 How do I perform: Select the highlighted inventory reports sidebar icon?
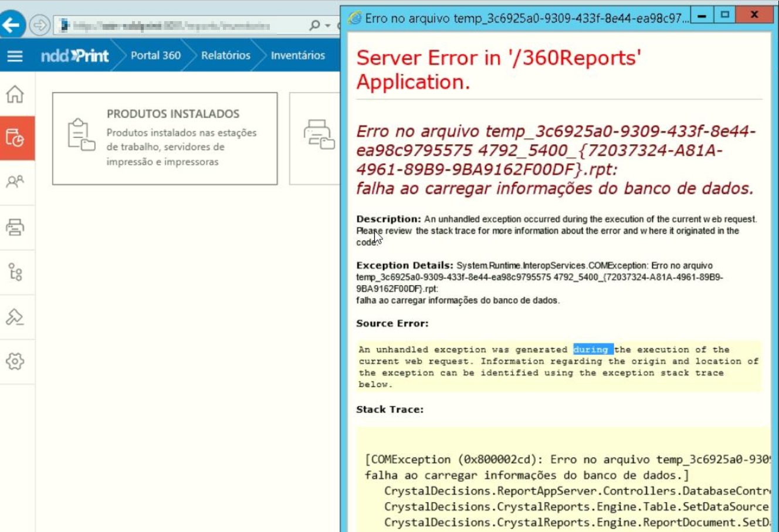pyautogui.click(x=15, y=138)
